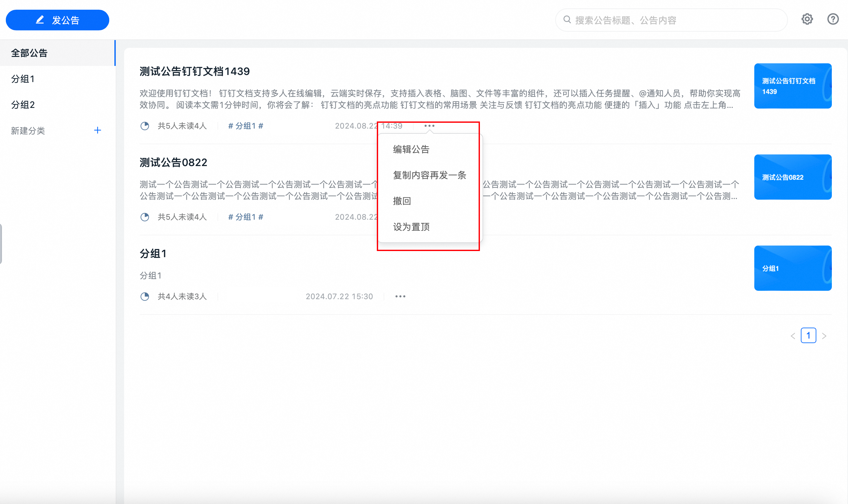
Task: Toggle three-dot menu of 测试公告钉钉文档1439
Action: coord(429,126)
